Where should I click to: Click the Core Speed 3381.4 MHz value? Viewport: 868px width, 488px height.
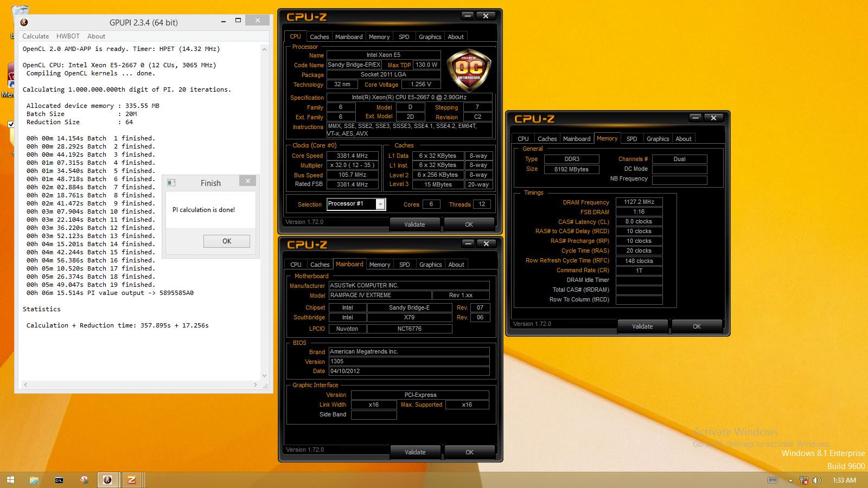(353, 156)
